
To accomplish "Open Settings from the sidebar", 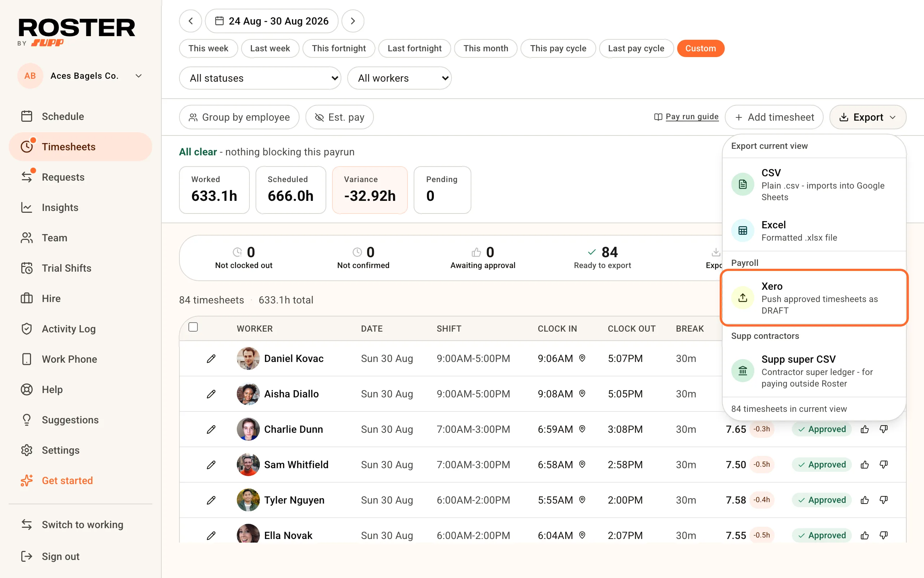I will point(80,450).
